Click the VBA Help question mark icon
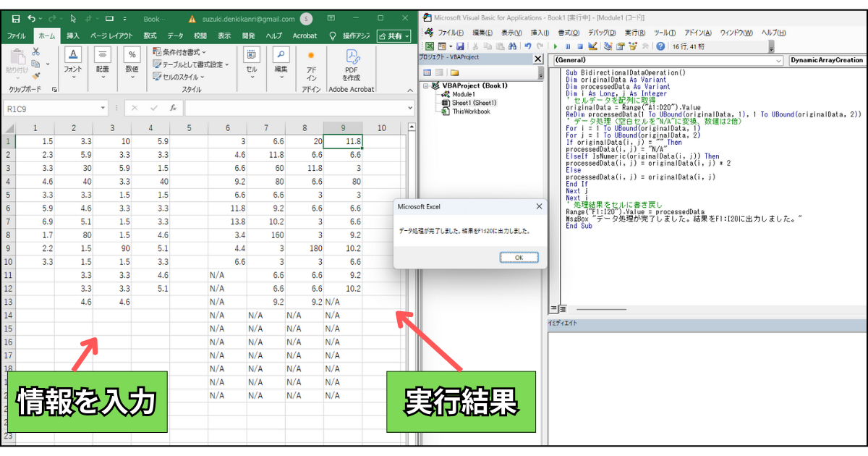The width and height of the screenshot is (868, 456). coord(660,46)
